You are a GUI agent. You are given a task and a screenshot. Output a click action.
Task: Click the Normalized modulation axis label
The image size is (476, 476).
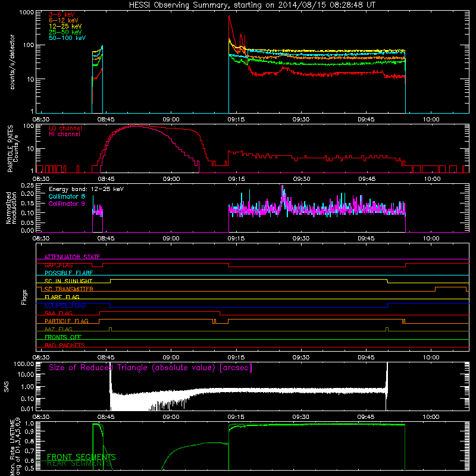[x=11, y=208]
